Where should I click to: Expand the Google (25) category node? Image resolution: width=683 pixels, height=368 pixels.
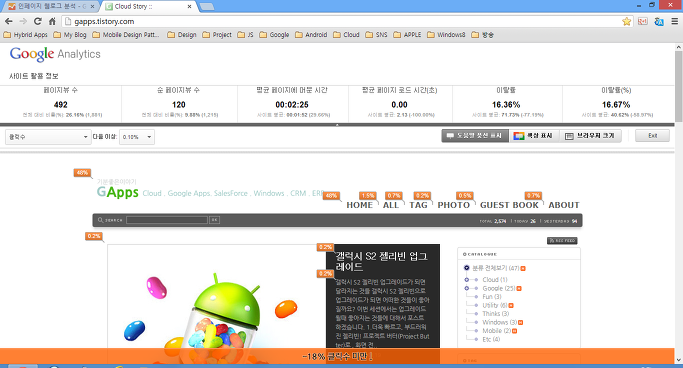[x=467, y=288]
